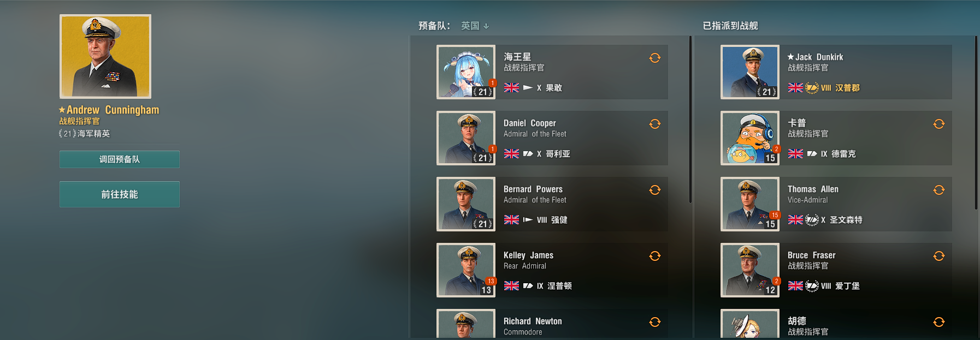Viewport: 980px width, 340px height.
Task: Click swap icon for Daniel Cooper
Action: coord(655,124)
